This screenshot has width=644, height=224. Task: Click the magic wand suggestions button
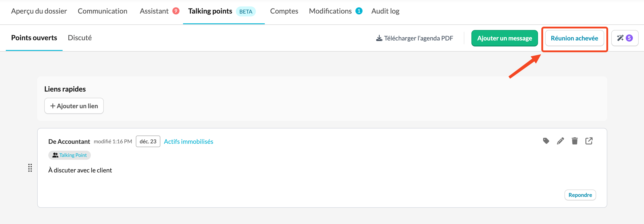point(624,38)
